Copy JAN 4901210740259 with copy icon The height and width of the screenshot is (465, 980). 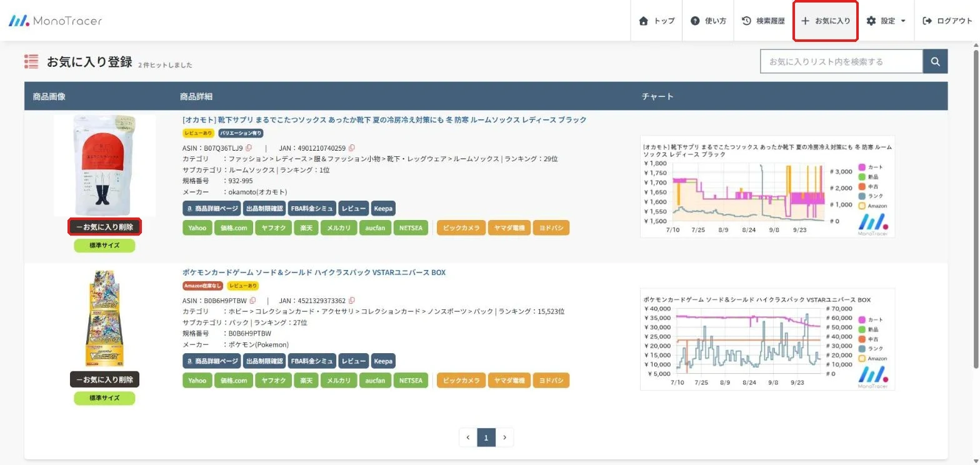tap(352, 148)
